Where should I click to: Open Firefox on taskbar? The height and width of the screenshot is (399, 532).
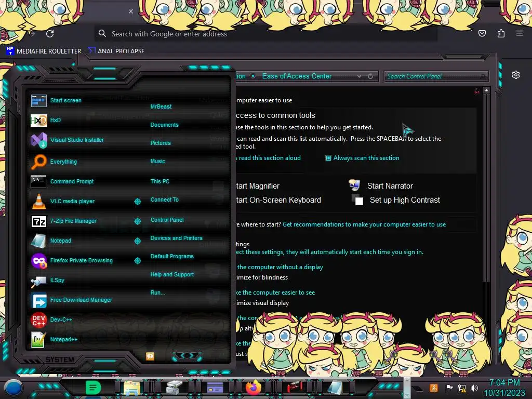(x=254, y=388)
